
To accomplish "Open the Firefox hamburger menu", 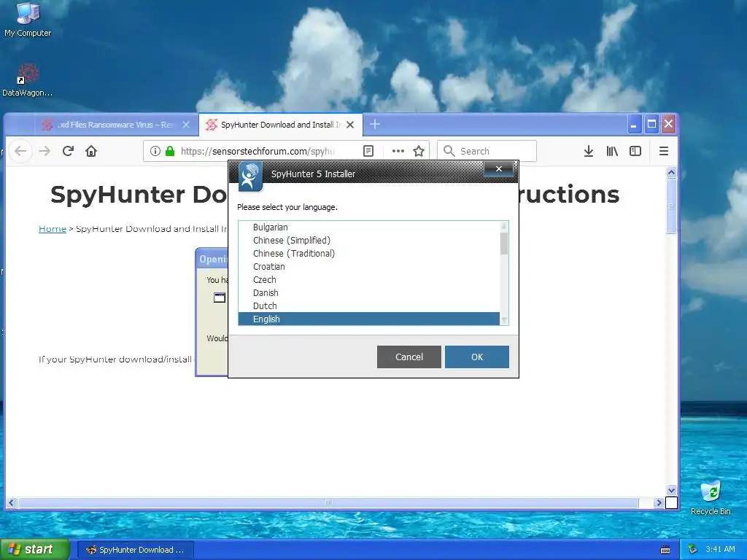I will (x=664, y=151).
